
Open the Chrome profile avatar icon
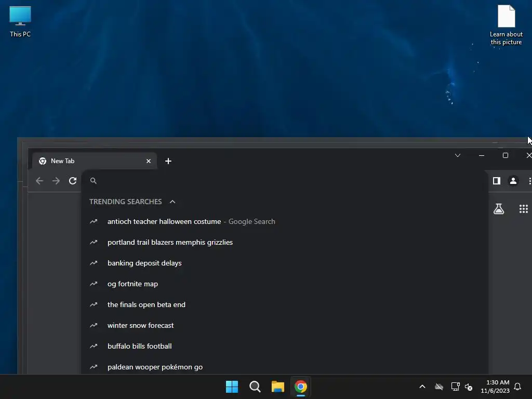513,181
